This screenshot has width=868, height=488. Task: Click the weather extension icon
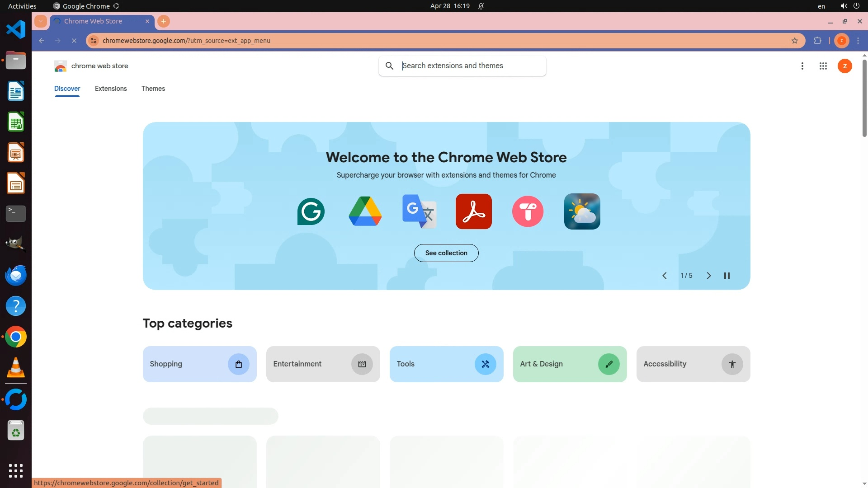click(582, 211)
